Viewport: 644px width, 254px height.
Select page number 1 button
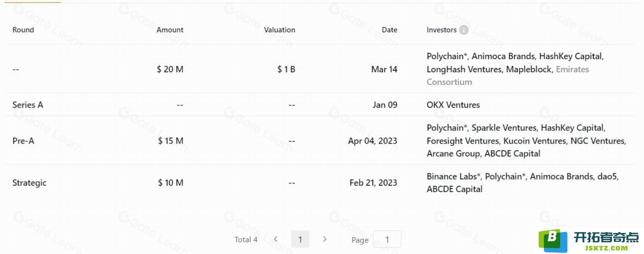(300, 239)
